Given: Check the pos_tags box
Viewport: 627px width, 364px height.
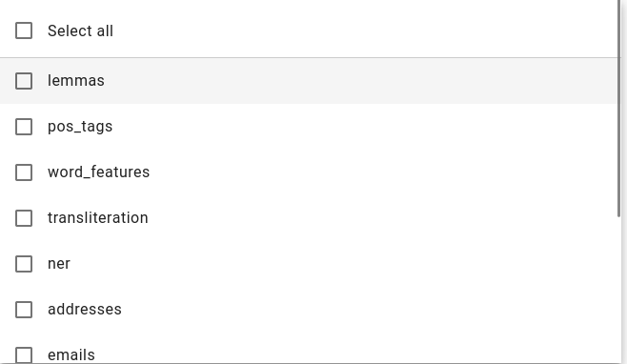Looking at the screenshot, I should [x=24, y=127].
